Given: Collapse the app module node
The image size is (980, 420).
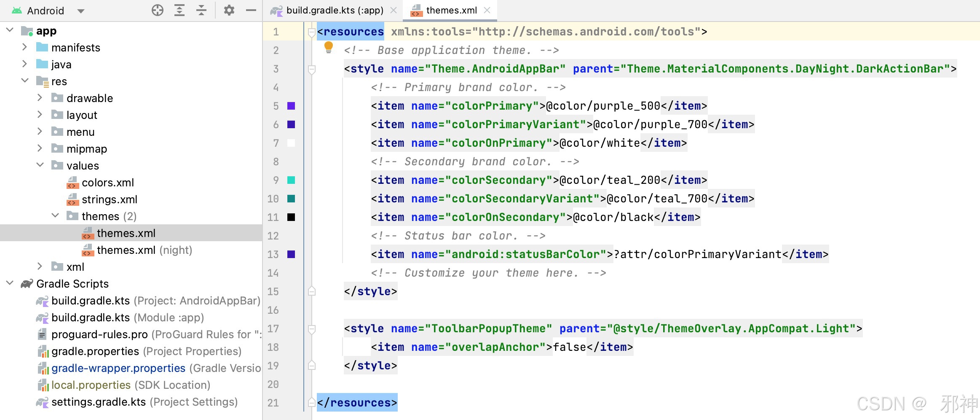Looking at the screenshot, I should [x=10, y=30].
